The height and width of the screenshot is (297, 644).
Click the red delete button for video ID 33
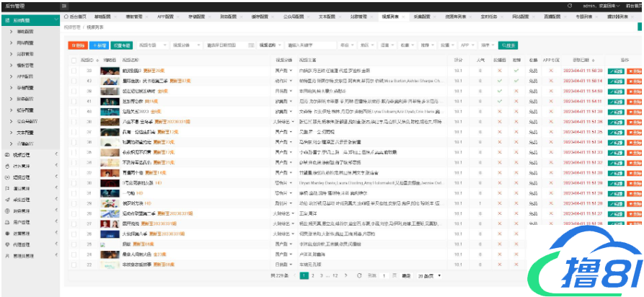click(635, 71)
